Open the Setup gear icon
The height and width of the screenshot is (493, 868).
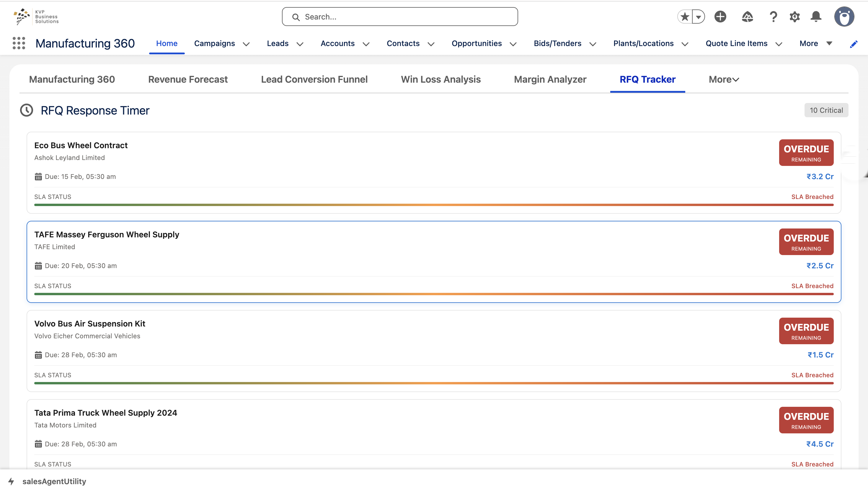pos(794,17)
